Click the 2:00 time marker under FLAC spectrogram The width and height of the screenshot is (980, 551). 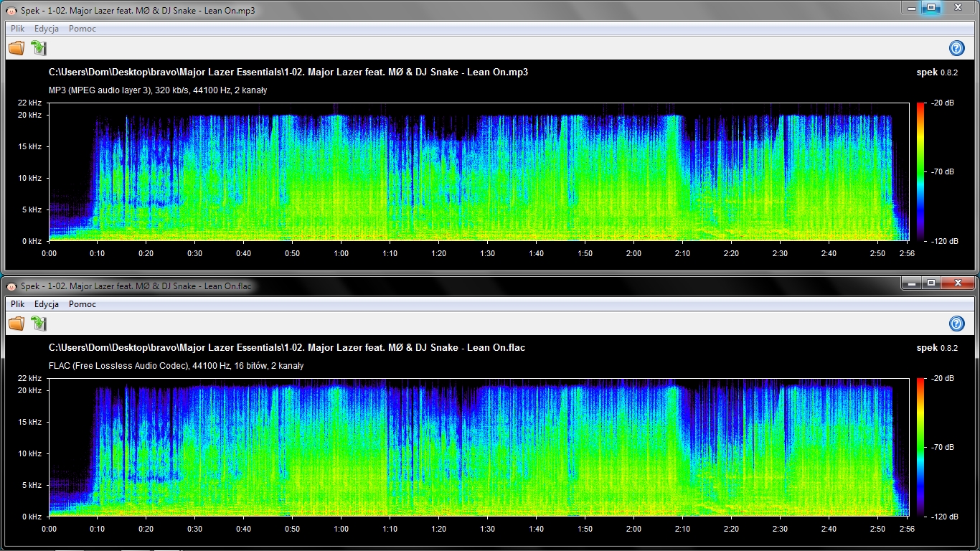pyautogui.click(x=633, y=529)
